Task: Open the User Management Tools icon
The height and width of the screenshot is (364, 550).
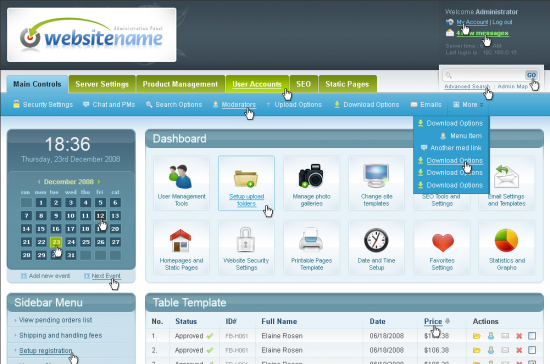Action: point(181,177)
